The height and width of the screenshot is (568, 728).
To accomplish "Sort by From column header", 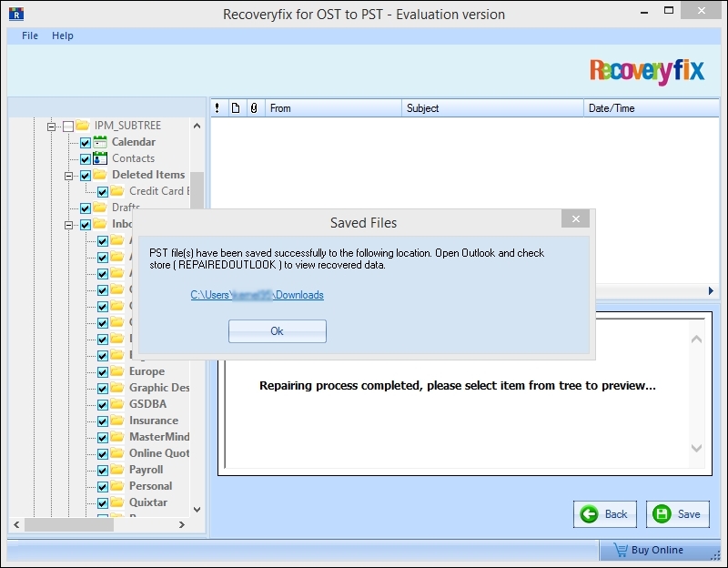I will click(x=333, y=108).
